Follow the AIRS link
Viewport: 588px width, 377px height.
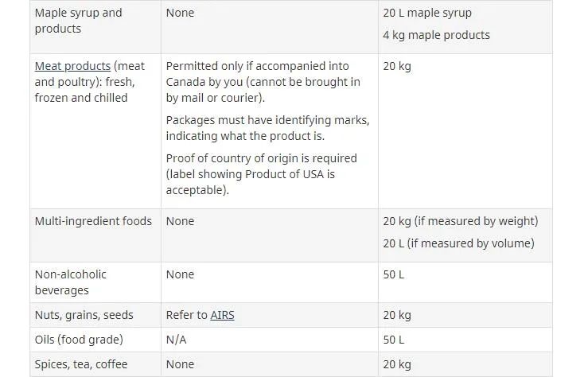click(x=222, y=315)
